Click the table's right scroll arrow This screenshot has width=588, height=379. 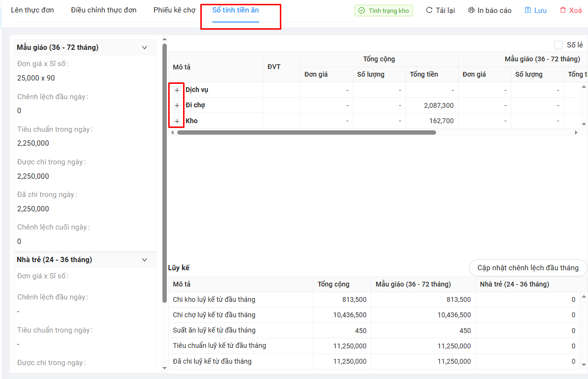tap(576, 133)
